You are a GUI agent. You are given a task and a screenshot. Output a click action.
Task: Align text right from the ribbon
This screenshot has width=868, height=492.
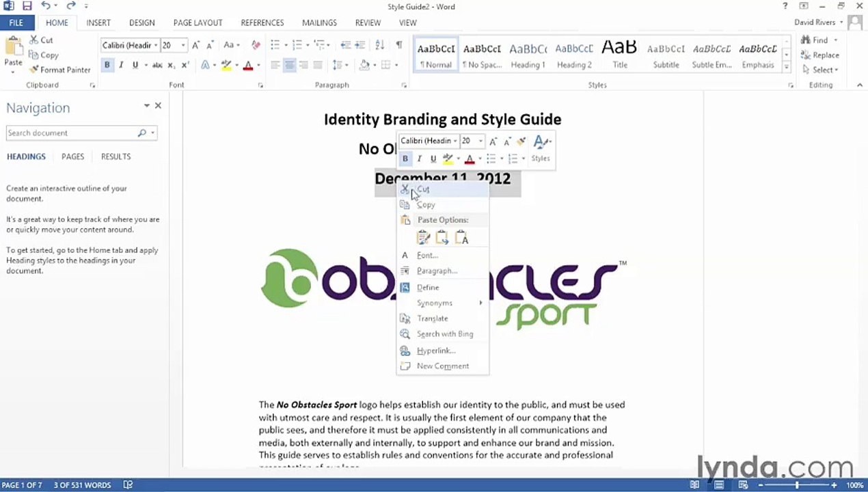click(303, 65)
